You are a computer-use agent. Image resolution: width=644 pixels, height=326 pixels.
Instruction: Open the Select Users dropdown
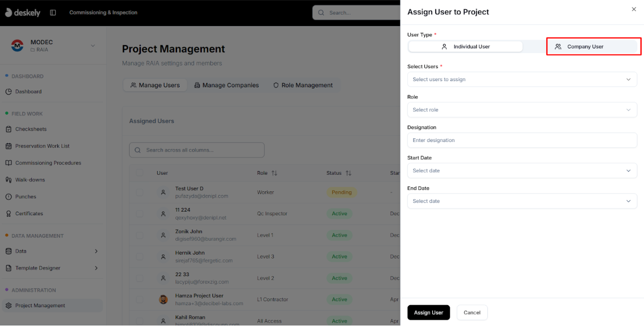click(522, 79)
